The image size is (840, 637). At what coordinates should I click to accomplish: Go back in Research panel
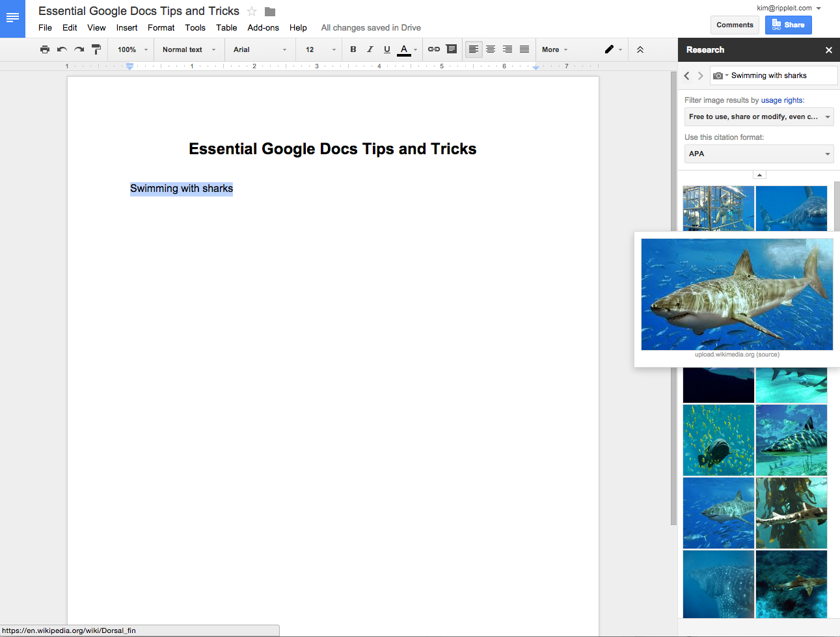pyautogui.click(x=686, y=76)
